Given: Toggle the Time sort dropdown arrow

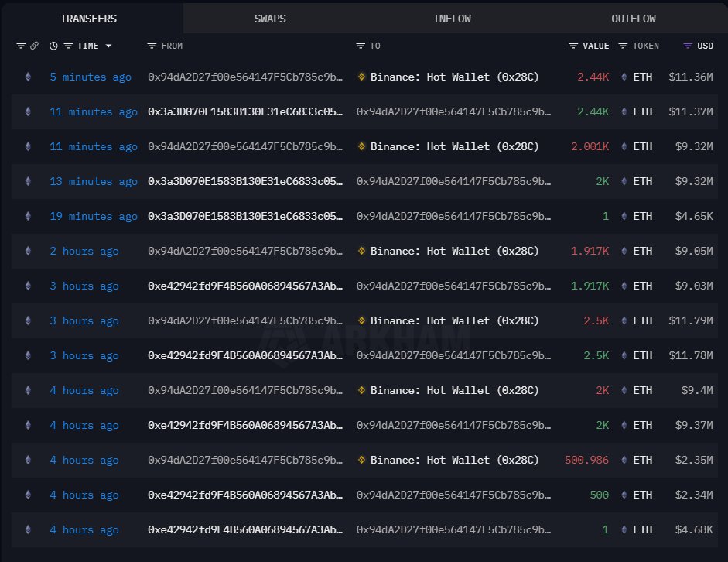Looking at the screenshot, I should (108, 46).
